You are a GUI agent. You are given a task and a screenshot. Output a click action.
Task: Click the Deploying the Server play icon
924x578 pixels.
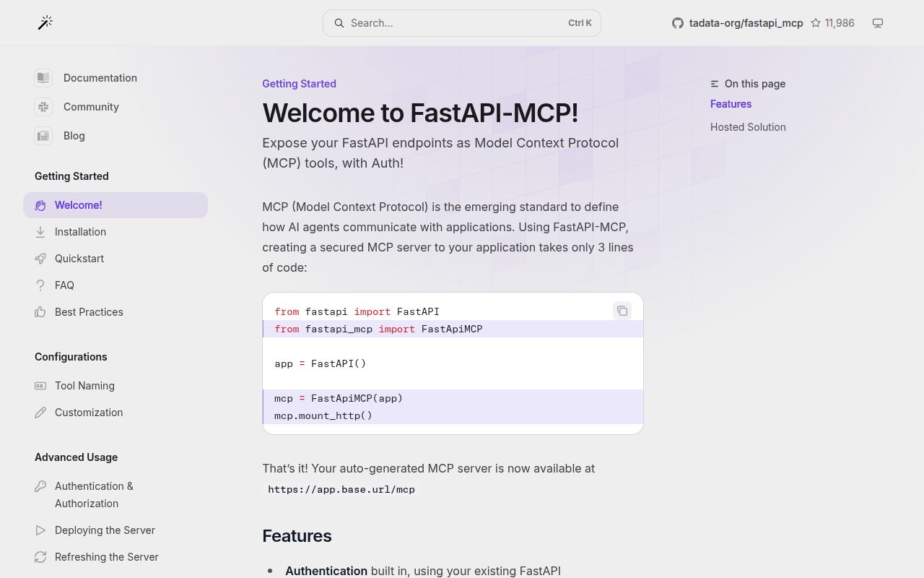40,530
